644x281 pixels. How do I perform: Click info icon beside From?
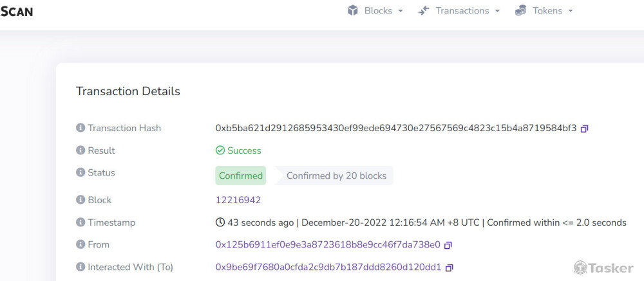[x=80, y=244]
